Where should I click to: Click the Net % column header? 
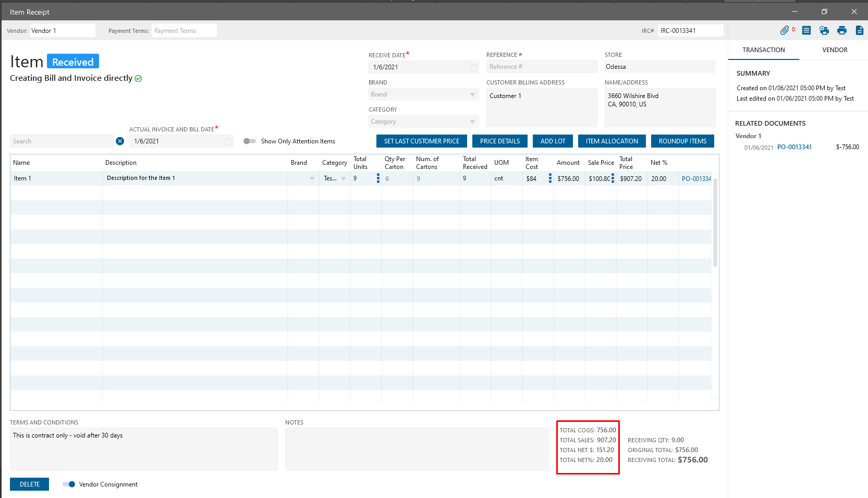click(x=659, y=163)
